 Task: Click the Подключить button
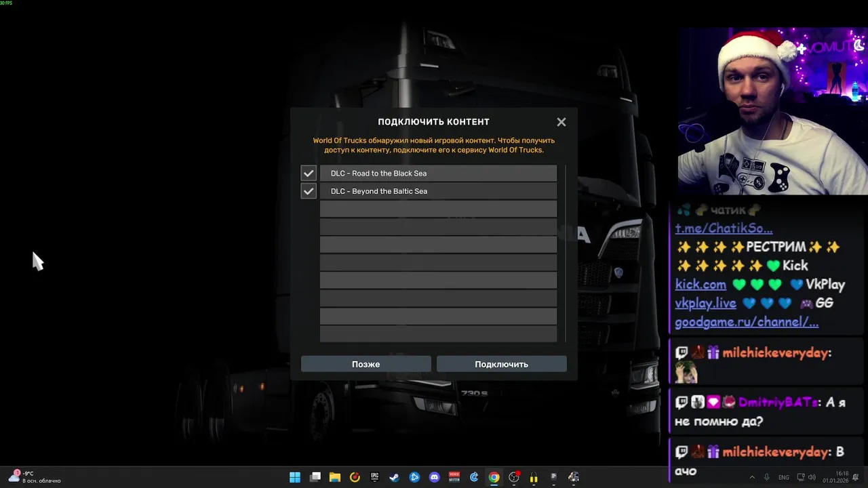click(501, 364)
